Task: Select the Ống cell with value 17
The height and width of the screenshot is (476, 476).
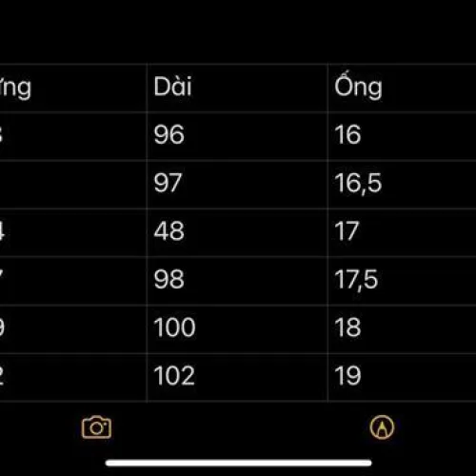Action: [x=402, y=232]
